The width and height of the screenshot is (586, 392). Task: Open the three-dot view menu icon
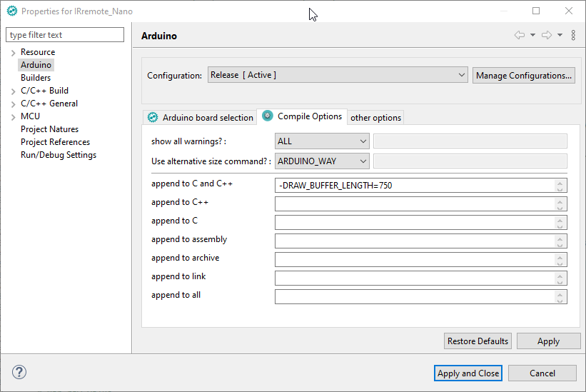pyautogui.click(x=573, y=36)
